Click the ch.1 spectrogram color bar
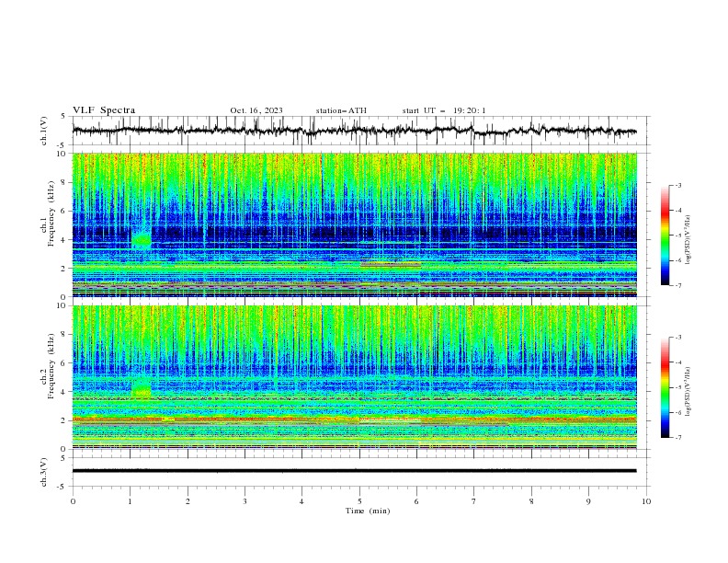 pos(665,236)
